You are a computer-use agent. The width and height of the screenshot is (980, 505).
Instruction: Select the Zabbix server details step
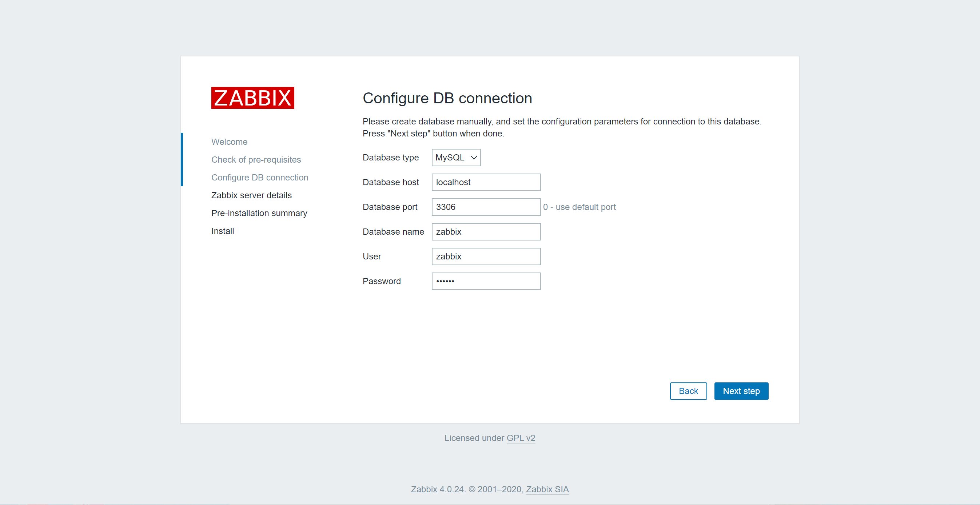(251, 195)
